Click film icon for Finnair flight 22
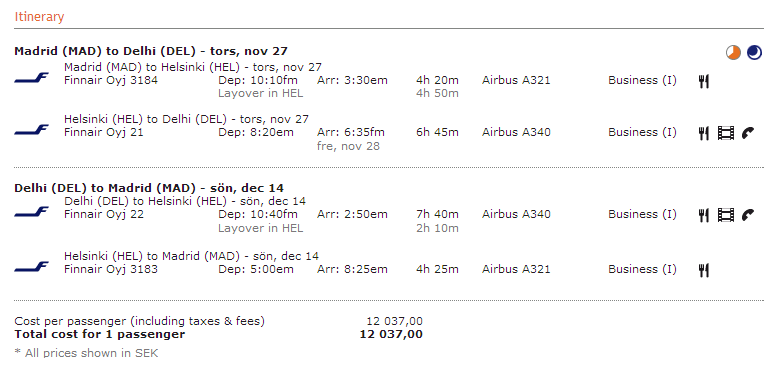The height and width of the screenshot is (372, 768). coord(726,215)
